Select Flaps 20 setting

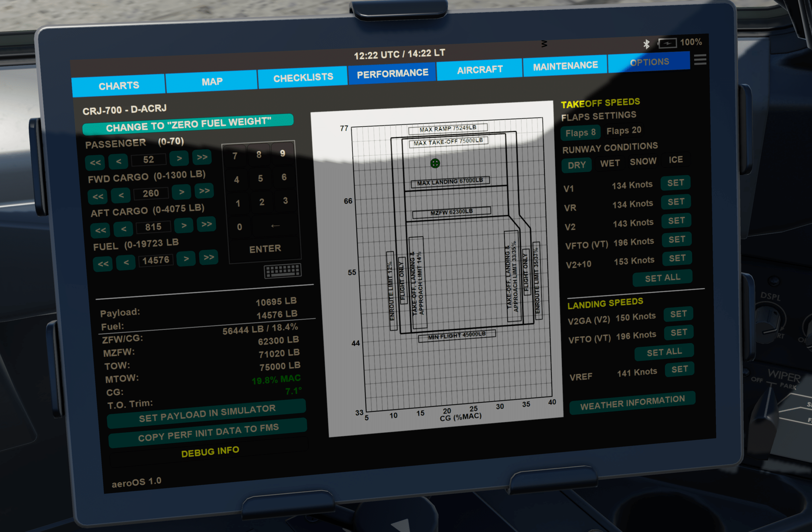(x=624, y=130)
